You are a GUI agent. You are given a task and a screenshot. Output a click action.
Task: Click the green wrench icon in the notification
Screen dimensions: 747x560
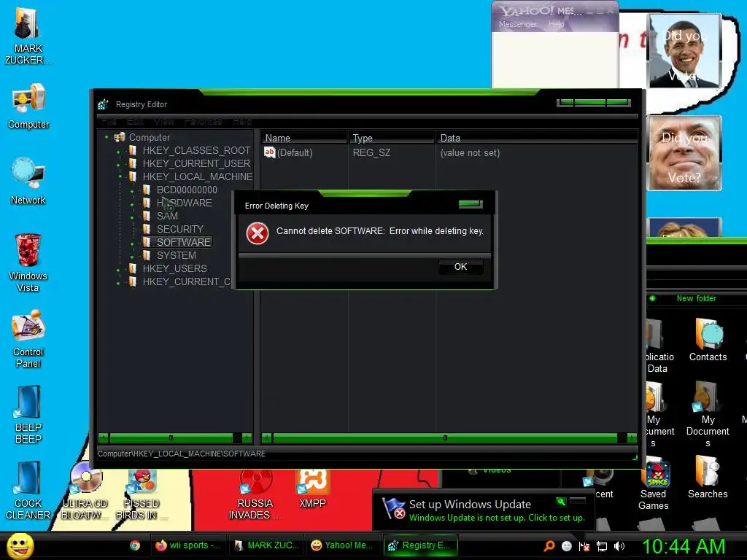561,502
